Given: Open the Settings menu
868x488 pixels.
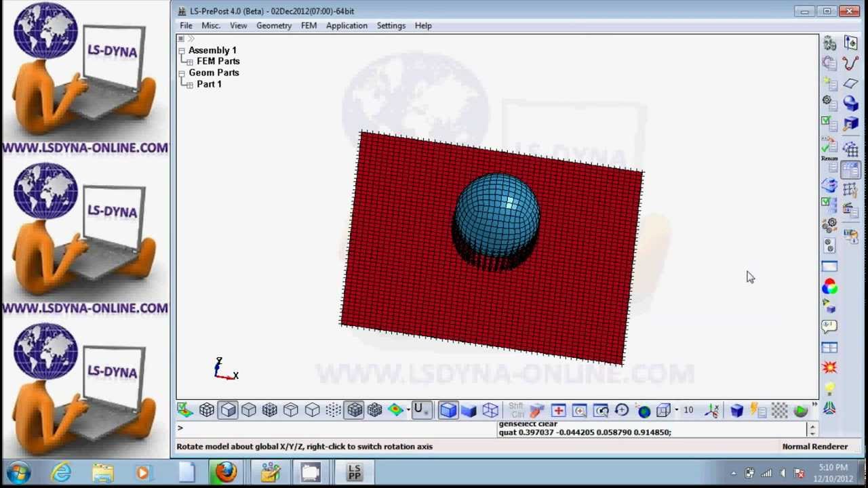Looking at the screenshot, I should pyautogui.click(x=391, y=26).
